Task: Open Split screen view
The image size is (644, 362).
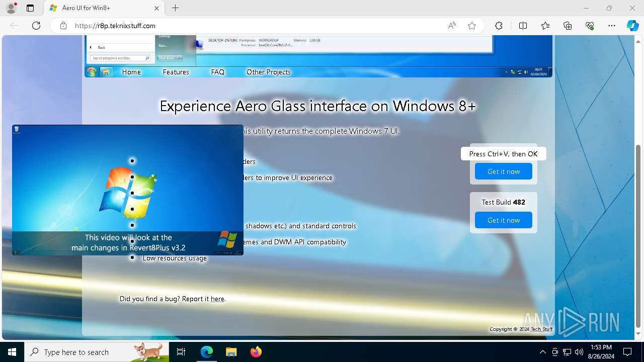Action: 523,26
